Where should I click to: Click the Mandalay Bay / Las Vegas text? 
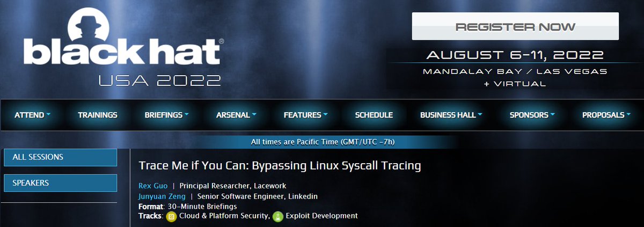[x=515, y=71]
